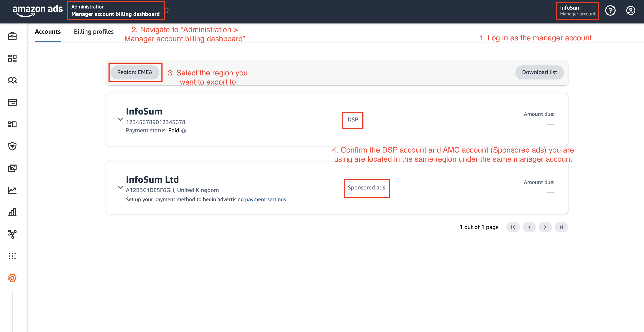The image size is (644, 332).
Task: Click the InfoSum account name
Action: 144,111
